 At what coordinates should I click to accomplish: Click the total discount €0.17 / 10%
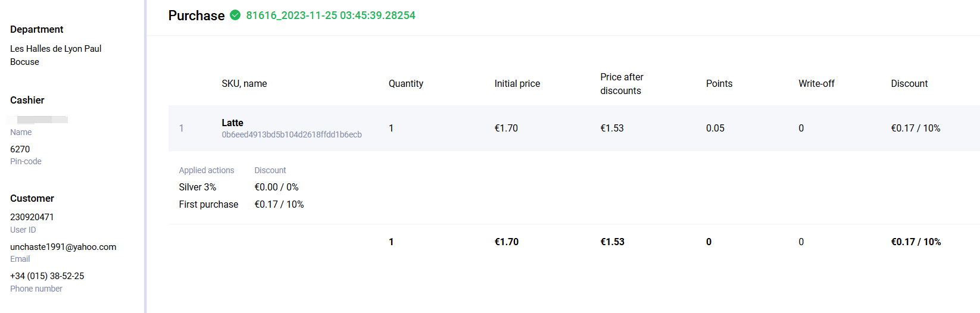(915, 242)
